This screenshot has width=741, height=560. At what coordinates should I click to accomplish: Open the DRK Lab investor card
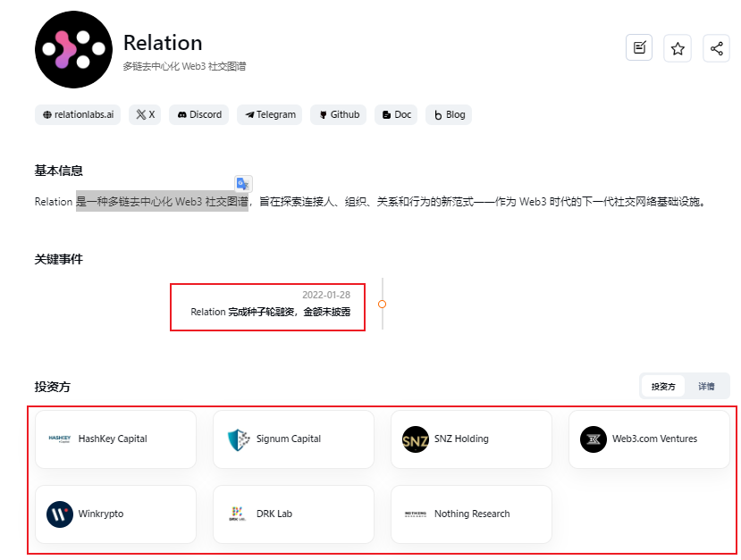tap(293, 514)
